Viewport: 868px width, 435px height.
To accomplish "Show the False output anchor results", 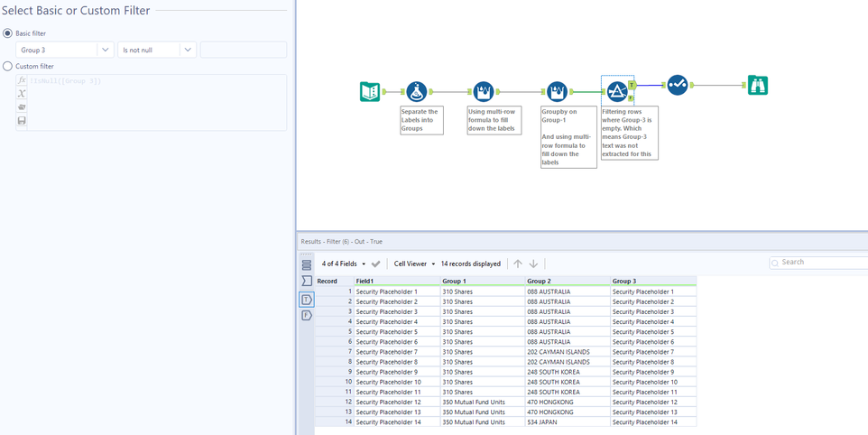I will click(307, 316).
